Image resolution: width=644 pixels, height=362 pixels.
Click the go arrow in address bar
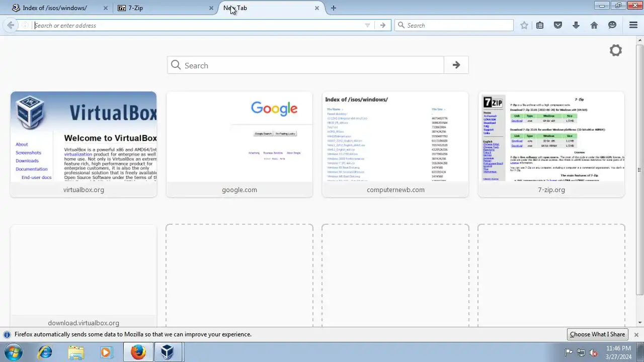pos(383,25)
